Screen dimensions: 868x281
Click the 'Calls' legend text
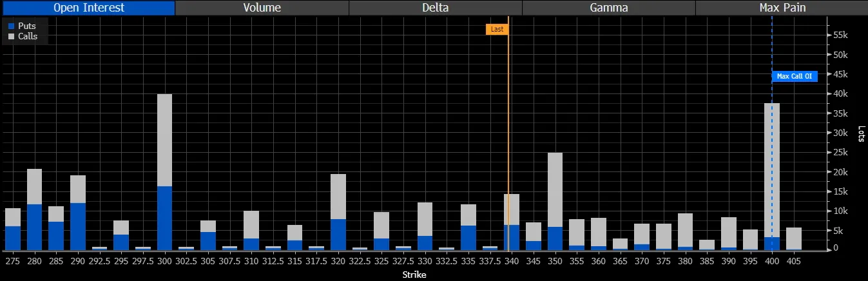point(28,37)
